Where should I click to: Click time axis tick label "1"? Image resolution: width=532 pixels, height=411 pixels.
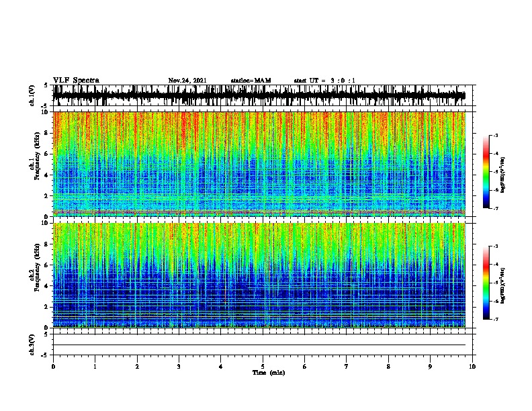pos(95,367)
